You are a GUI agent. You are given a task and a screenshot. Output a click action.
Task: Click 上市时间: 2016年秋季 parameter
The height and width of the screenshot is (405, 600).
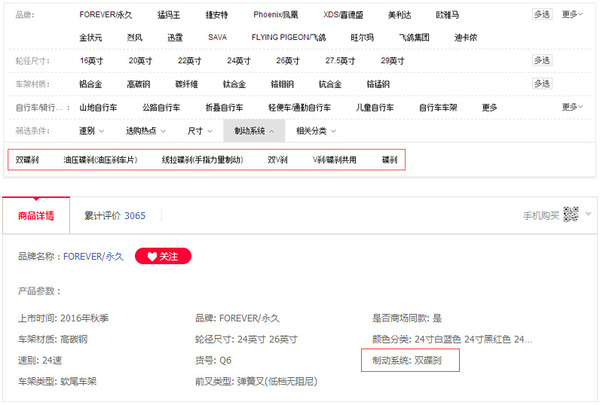click(63, 318)
